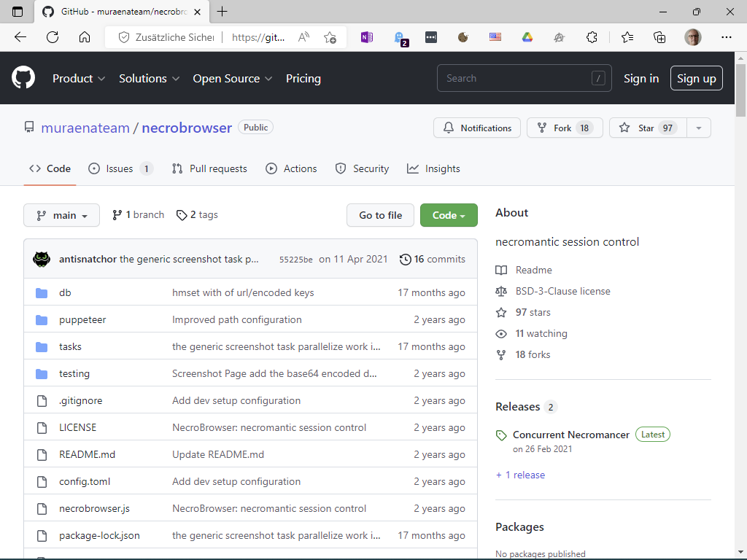Switch to the Issues tab
This screenshot has width=747, height=560.
[x=120, y=168]
